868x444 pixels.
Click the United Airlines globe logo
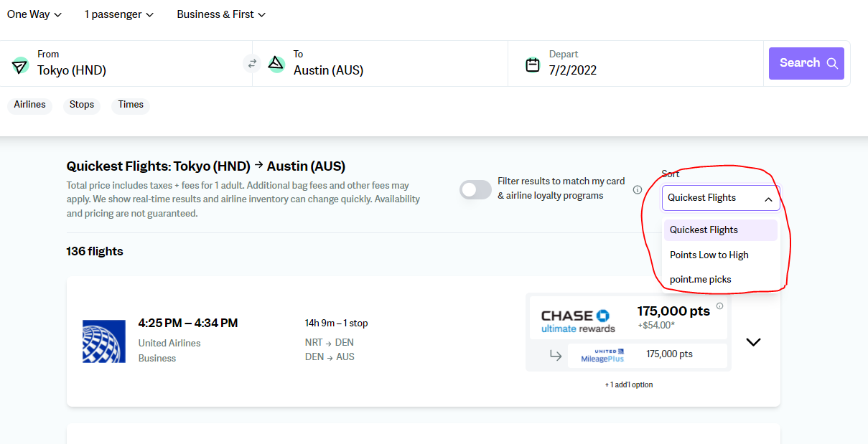pyautogui.click(x=103, y=343)
